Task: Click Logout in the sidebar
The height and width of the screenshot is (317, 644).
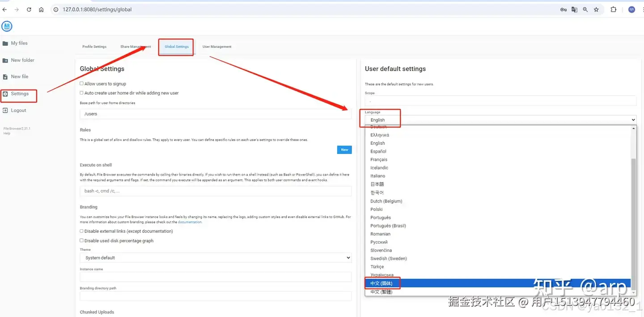Action: 19,111
